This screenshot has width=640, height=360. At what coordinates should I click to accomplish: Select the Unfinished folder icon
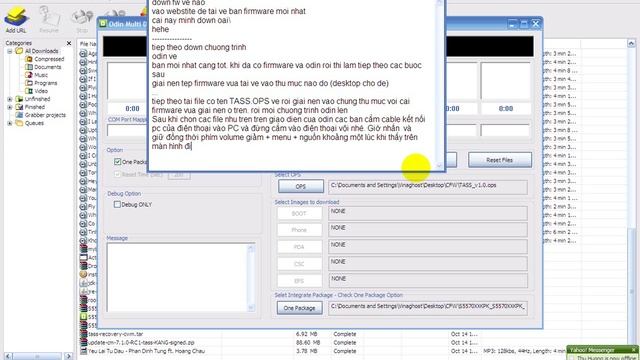[x=19, y=99]
